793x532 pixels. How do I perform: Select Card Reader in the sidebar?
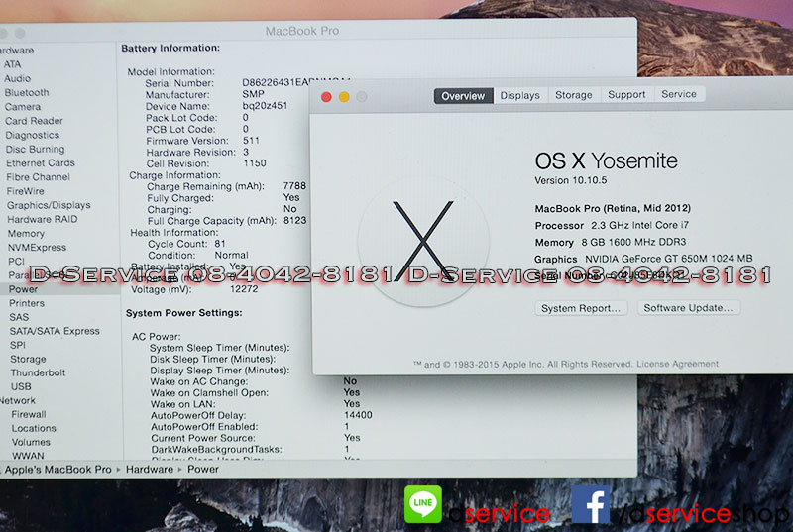click(x=34, y=121)
